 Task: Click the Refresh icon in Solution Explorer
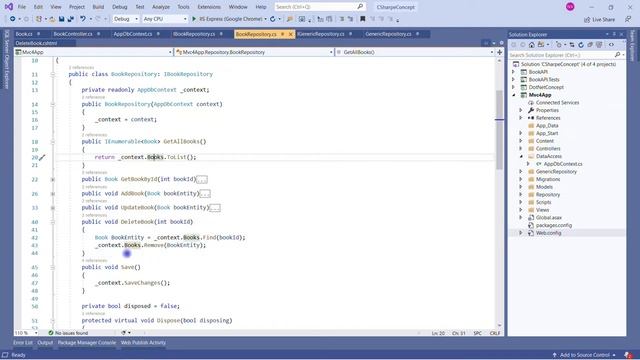tap(581, 45)
